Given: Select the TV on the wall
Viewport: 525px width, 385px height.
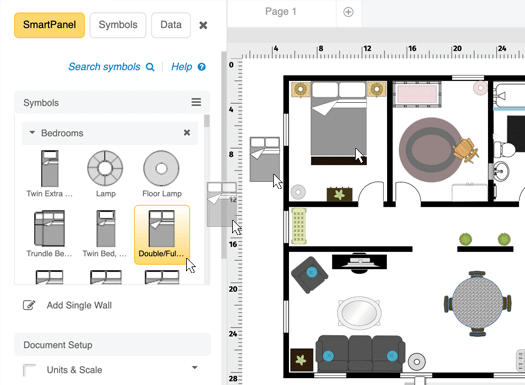Looking at the screenshot, I should 359,262.
